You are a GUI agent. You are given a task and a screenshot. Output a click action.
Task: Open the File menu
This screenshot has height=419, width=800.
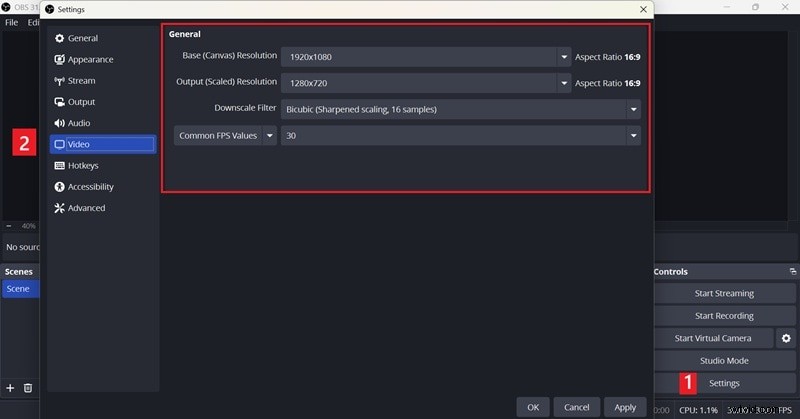pos(11,22)
